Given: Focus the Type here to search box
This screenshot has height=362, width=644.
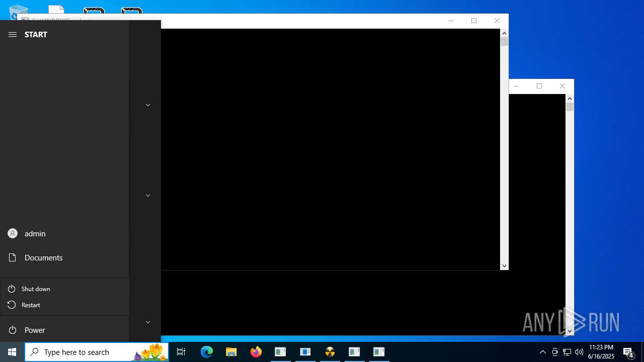Looking at the screenshot, I should point(97,352).
